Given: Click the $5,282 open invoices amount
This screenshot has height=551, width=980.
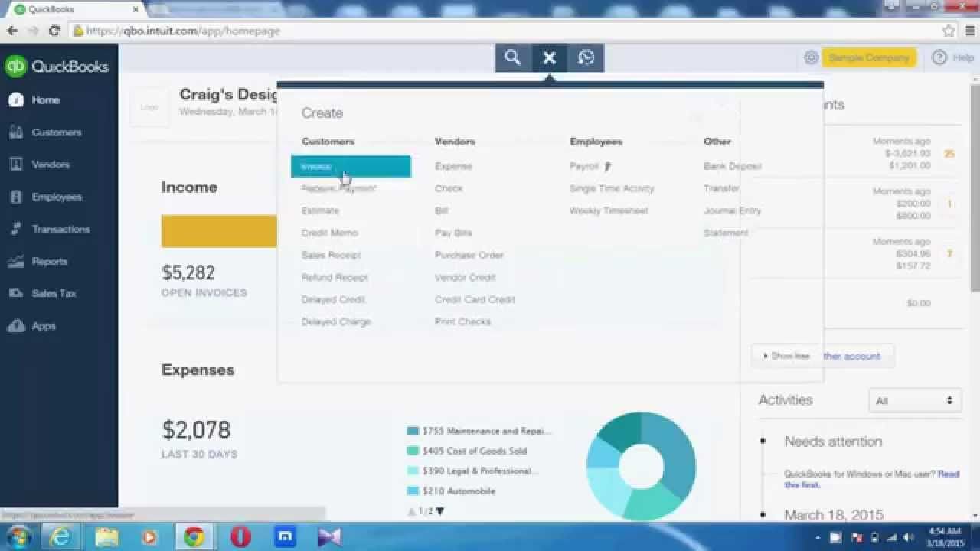Looking at the screenshot, I should [188, 272].
